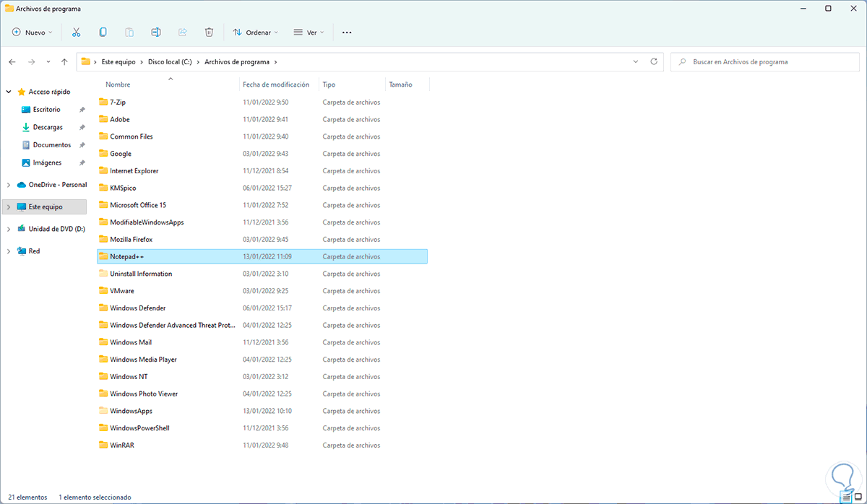Switch to details view icon in status bar

(846, 497)
